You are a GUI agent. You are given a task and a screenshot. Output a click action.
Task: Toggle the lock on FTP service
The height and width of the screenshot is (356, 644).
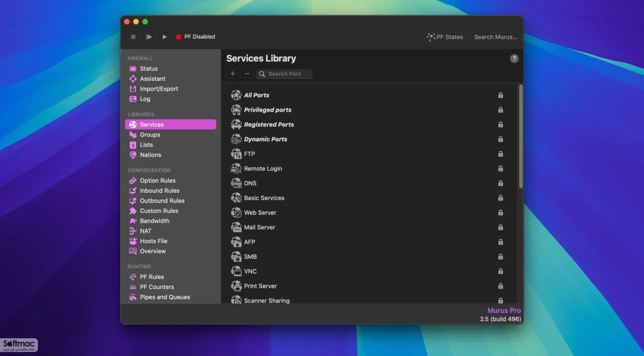click(500, 154)
